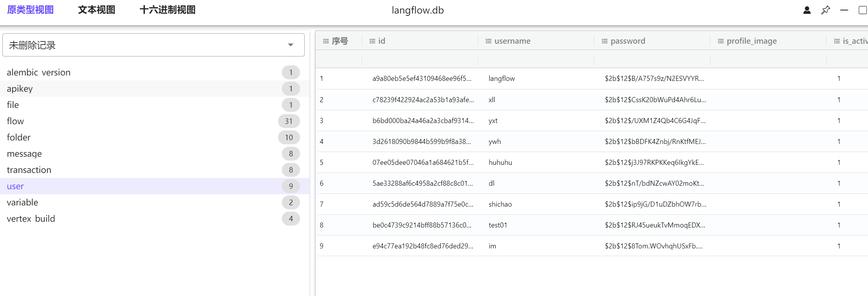Click the pin window icon
Screen dimensions: 868x296
pyautogui.click(x=825, y=10)
